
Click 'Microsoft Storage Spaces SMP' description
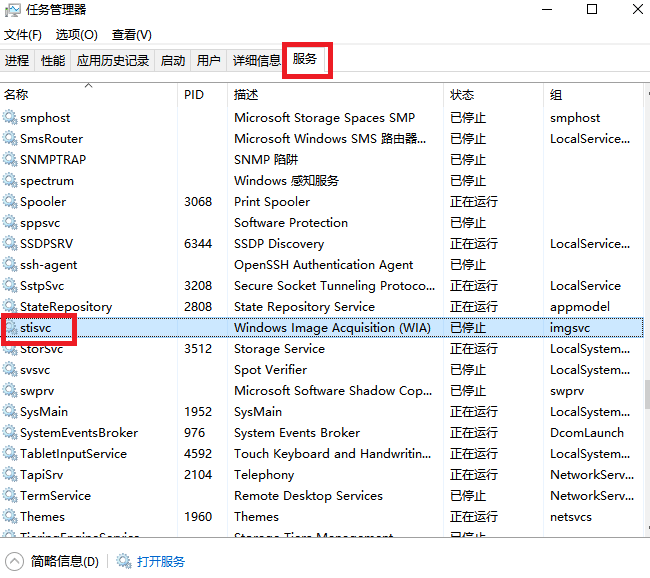click(x=324, y=117)
